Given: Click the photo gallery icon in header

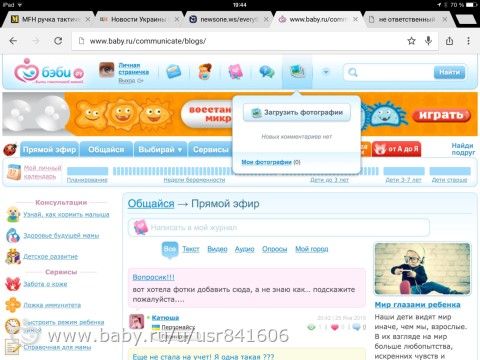Looking at the screenshot, I should point(297,71).
